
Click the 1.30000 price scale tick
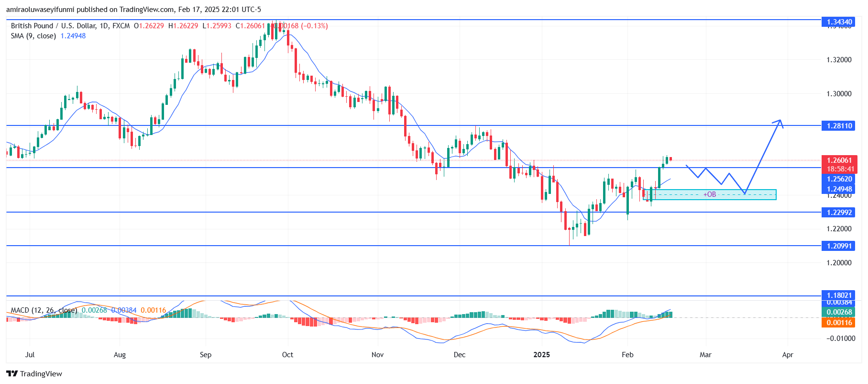point(839,94)
